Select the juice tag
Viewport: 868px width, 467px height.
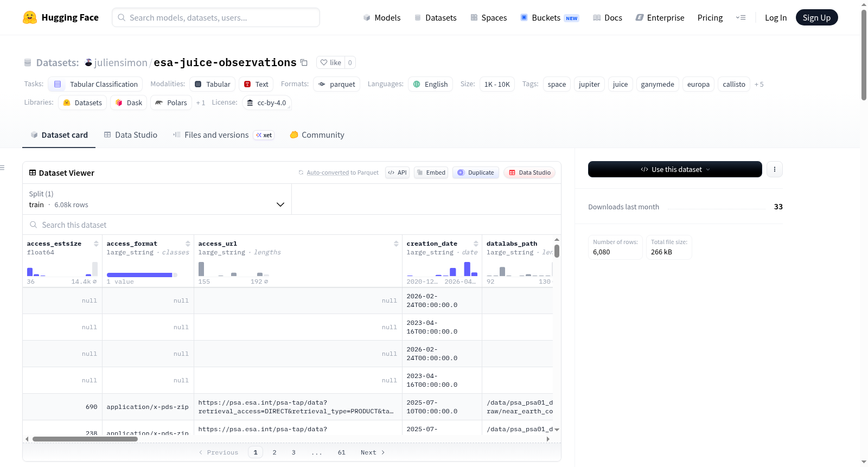620,84
